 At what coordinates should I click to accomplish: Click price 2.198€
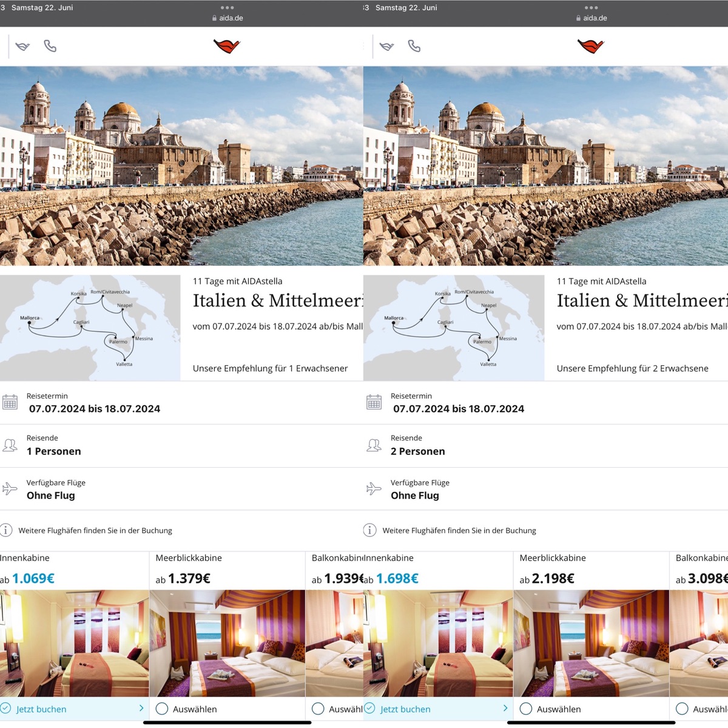553,579
